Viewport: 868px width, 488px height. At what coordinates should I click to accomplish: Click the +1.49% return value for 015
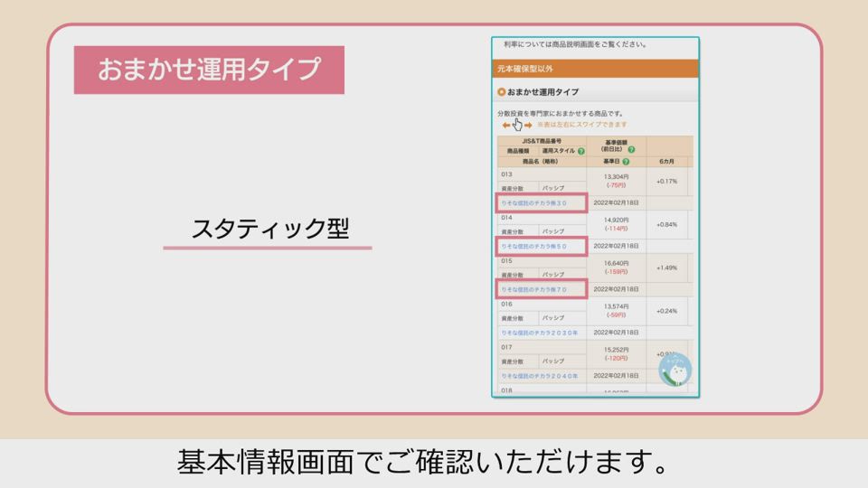click(666, 267)
